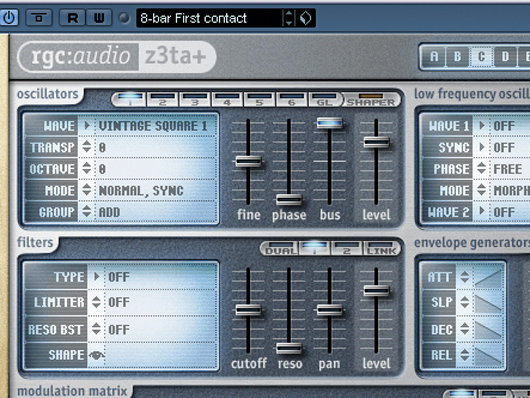Screen dimensions: 530x398
Task: Select oscillator 2 tab
Action: [x=163, y=99]
